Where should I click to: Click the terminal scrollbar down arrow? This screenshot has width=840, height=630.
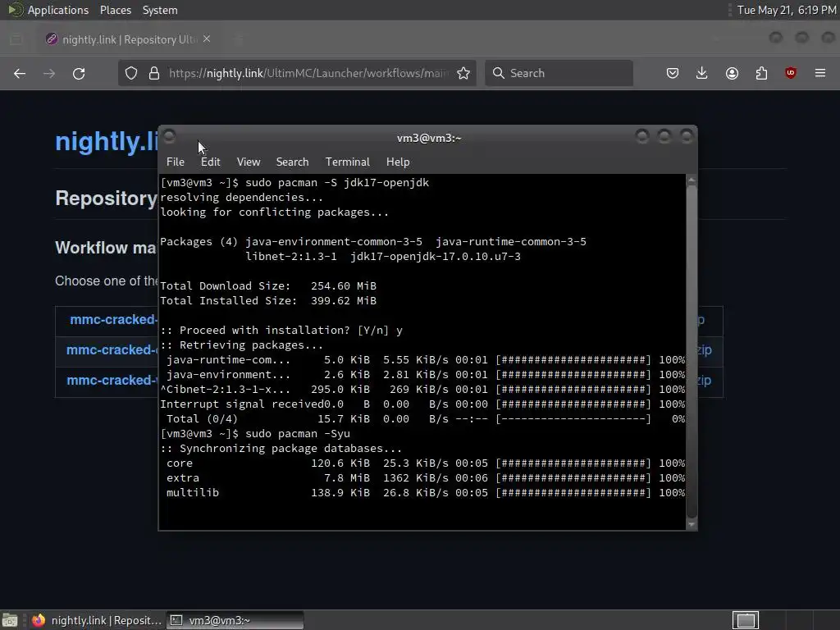(691, 524)
